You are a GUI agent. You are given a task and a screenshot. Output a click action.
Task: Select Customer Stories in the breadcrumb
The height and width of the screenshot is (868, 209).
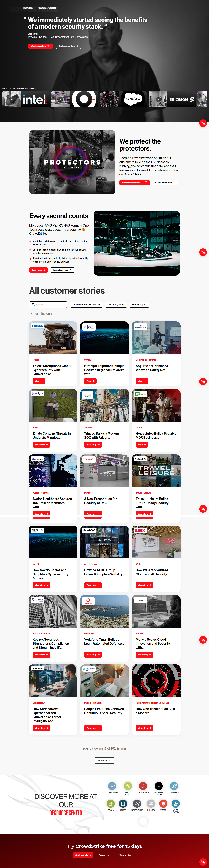47,8
